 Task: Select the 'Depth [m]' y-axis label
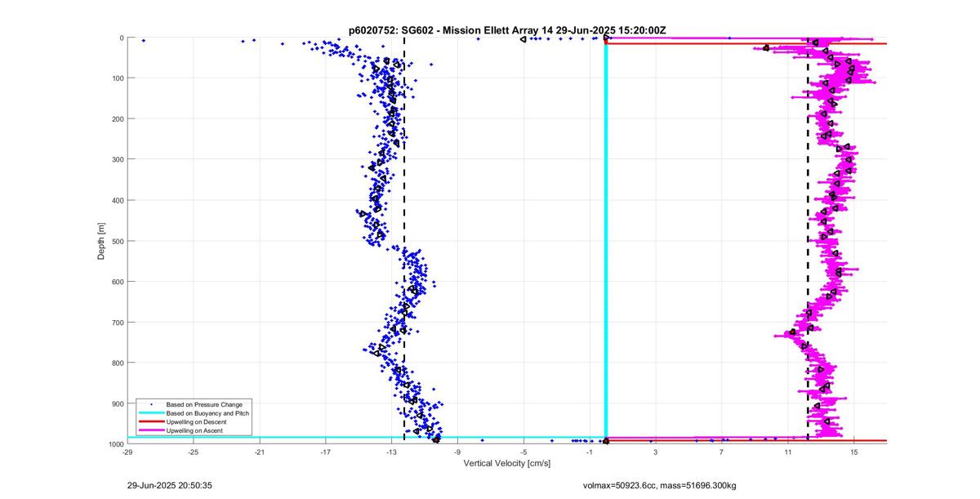pos(102,240)
